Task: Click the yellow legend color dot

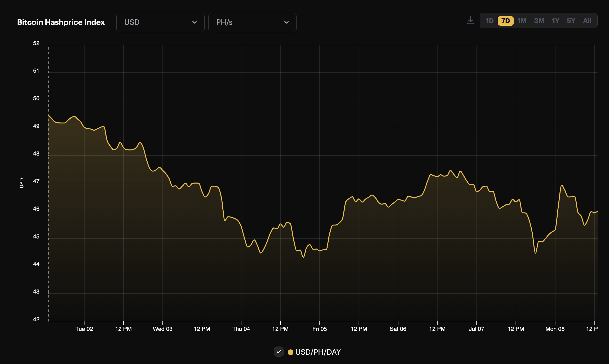Action: pyautogui.click(x=291, y=352)
